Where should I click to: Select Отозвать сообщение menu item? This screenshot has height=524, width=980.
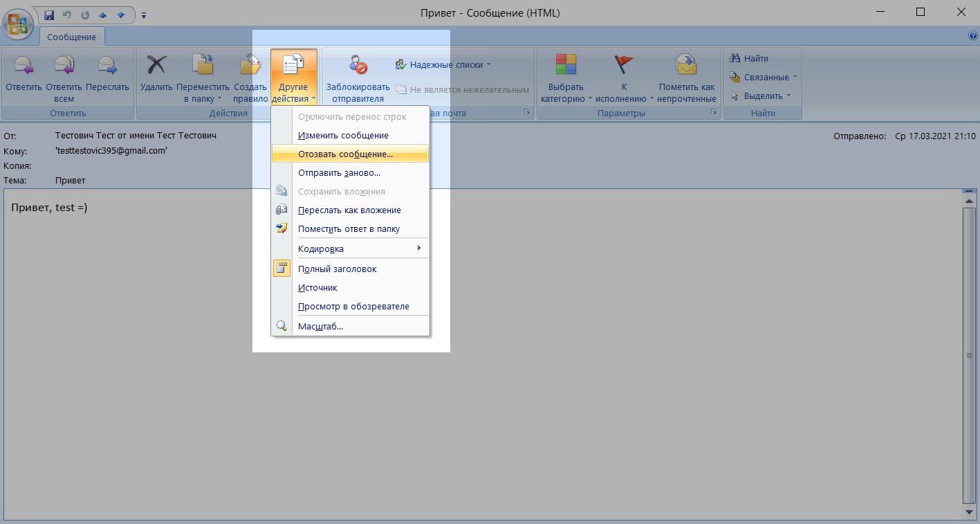345,154
